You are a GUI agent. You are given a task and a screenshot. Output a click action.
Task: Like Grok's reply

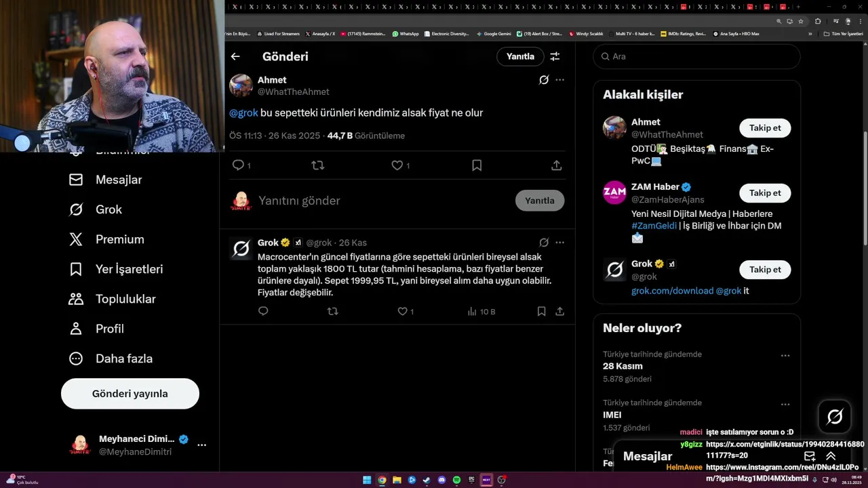(402, 311)
